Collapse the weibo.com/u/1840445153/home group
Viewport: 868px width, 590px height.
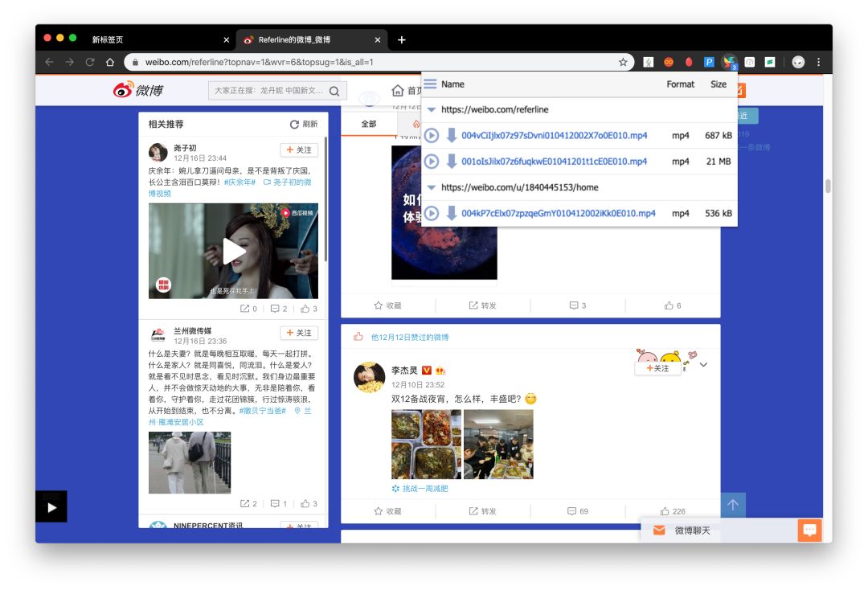[432, 187]
